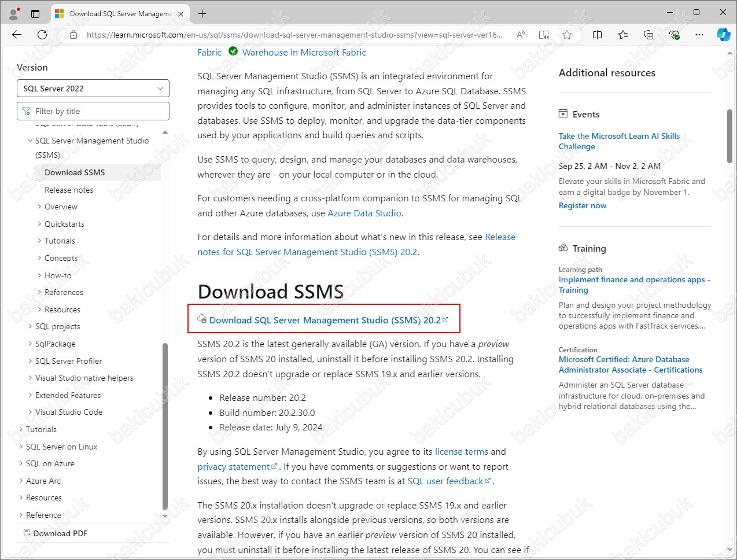The width and height of the screenshot is (737, 560).
Task: Expand the References section under SSMS
Action: coord(39,292)
